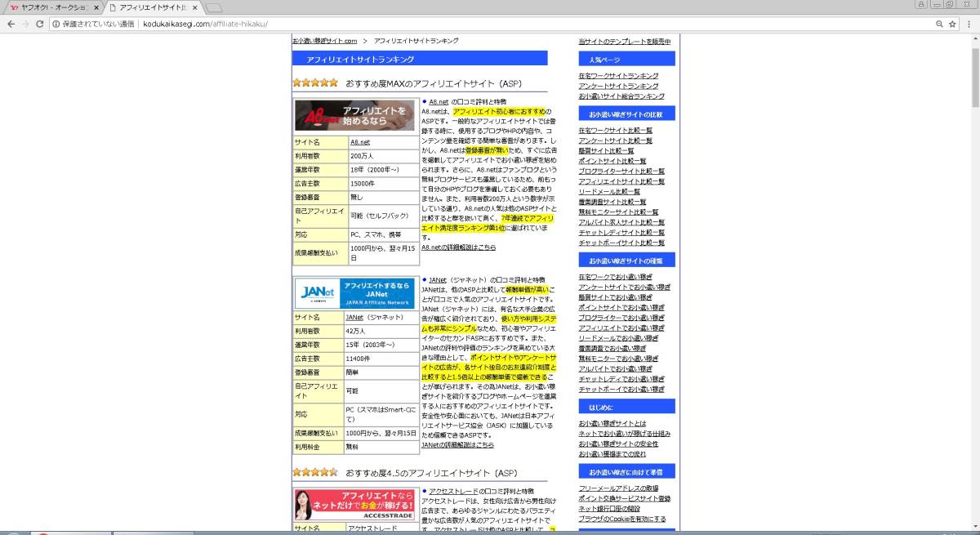980x535 pixels.
Task: Click the address bar URL field
Action: (x=490, y=24)
